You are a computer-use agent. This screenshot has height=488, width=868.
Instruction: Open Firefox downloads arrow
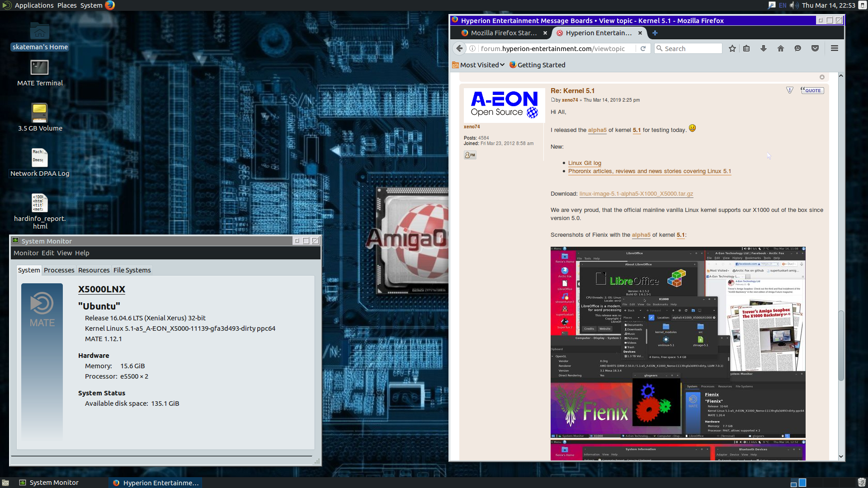point(764,48)
